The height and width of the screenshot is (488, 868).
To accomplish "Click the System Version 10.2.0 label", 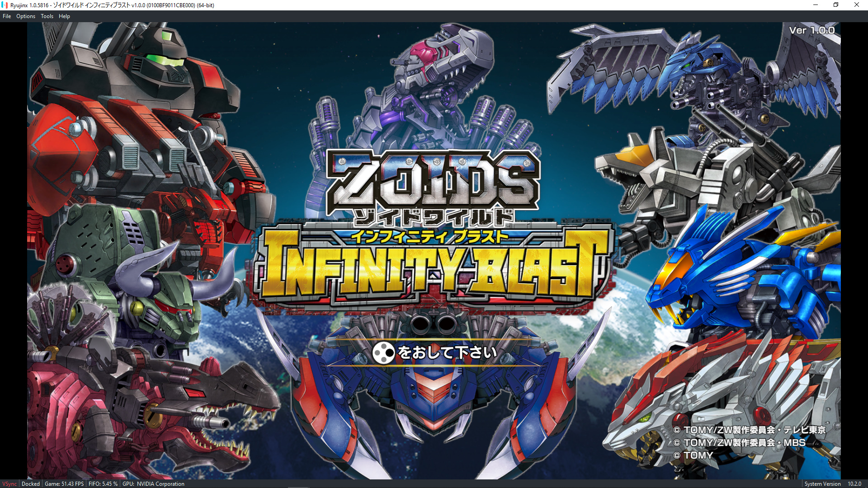I will pyautogui.click(x=833, y=483).
